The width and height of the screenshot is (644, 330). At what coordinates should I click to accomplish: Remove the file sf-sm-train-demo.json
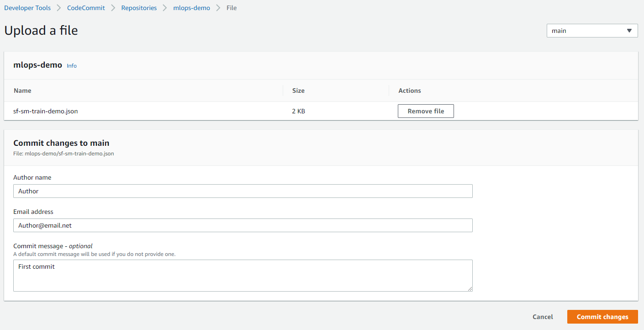426,111
